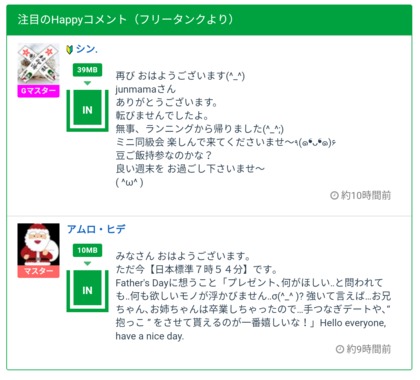
Task: Open the Santa Claus avatar of アムロ・ヒデ
Action: point(38,244)
